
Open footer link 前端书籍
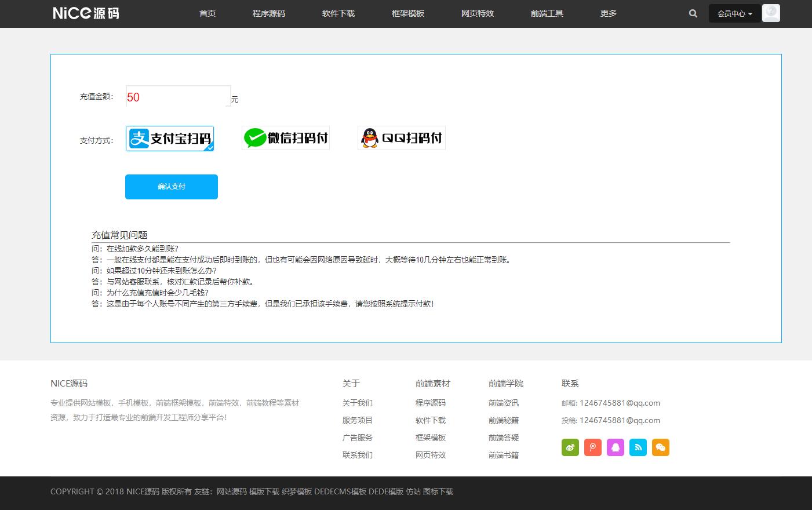coord(504,455)
